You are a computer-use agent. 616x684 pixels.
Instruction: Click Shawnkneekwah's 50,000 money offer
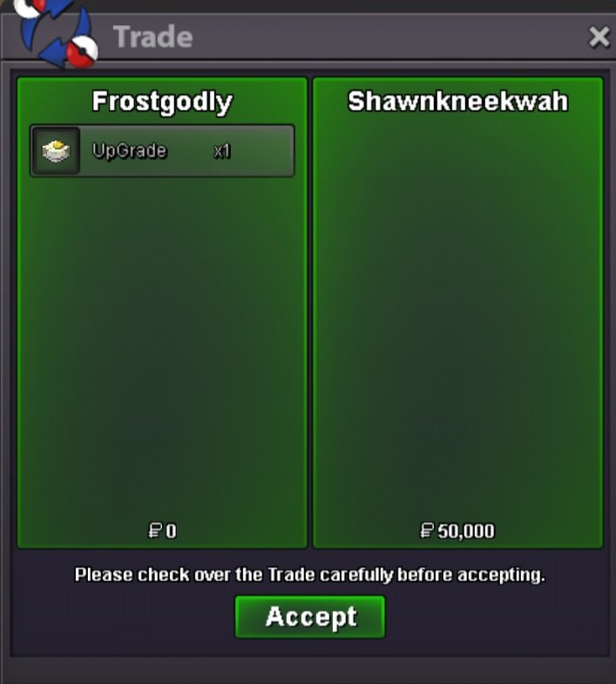(x=457, y=531)
